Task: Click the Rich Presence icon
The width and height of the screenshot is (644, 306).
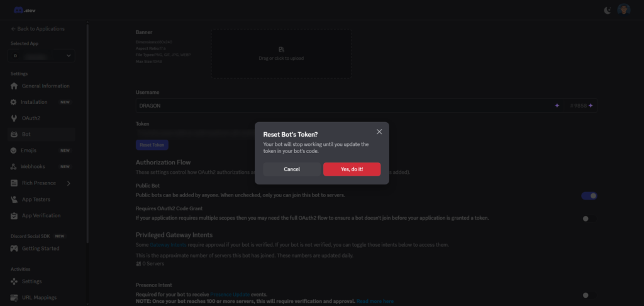Action: coord(14,183)
